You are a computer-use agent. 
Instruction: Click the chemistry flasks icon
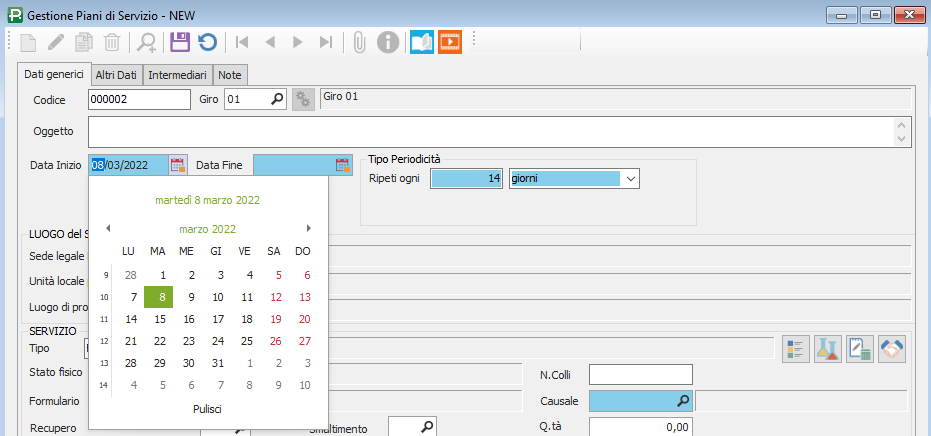click(828, 348)
